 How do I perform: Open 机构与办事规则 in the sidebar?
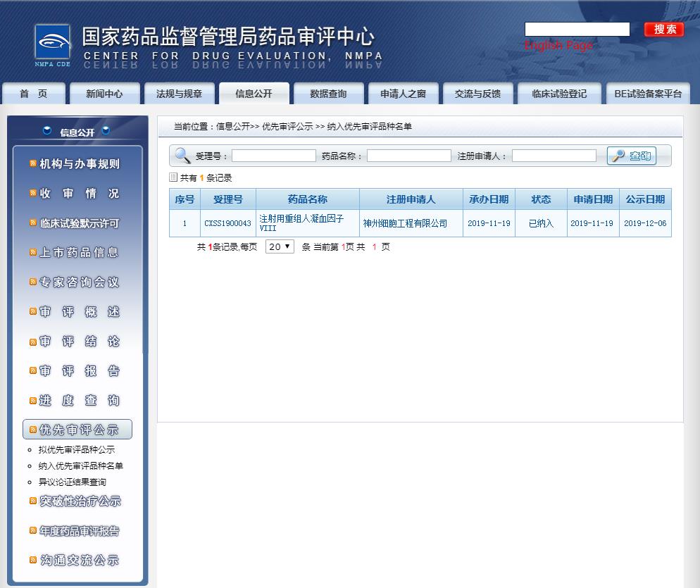(x=80, y=163)
